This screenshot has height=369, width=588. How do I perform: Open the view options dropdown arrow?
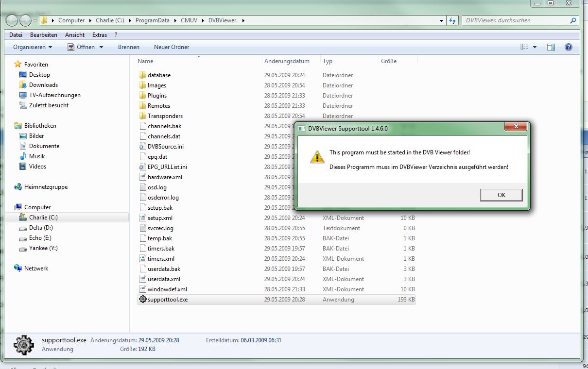pos(535,47)
